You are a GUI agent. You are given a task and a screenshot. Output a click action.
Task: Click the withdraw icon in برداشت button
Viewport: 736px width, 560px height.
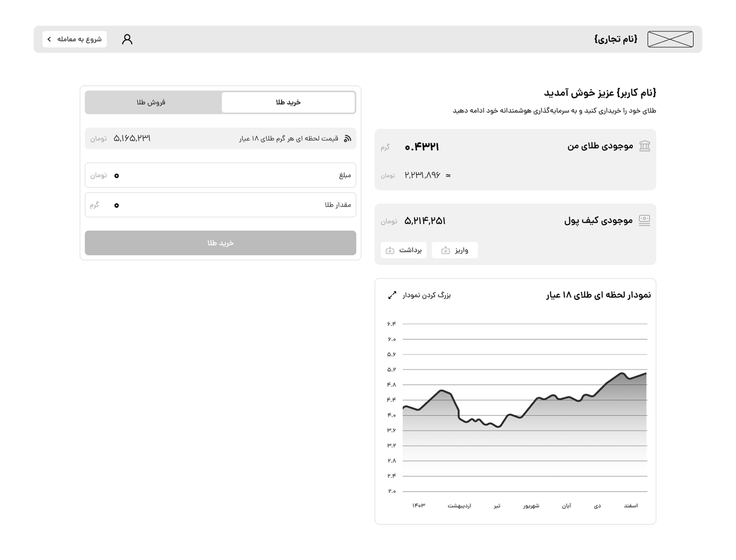(x=390, y=250)
